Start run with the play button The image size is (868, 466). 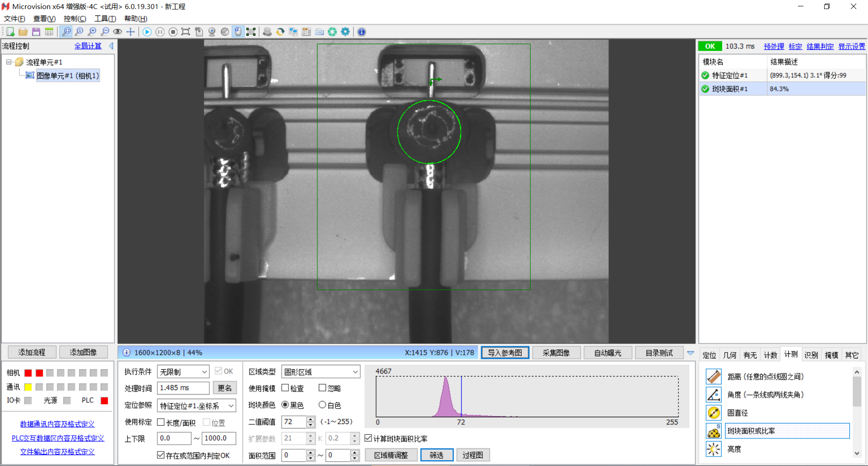click(x=147, y=32)
